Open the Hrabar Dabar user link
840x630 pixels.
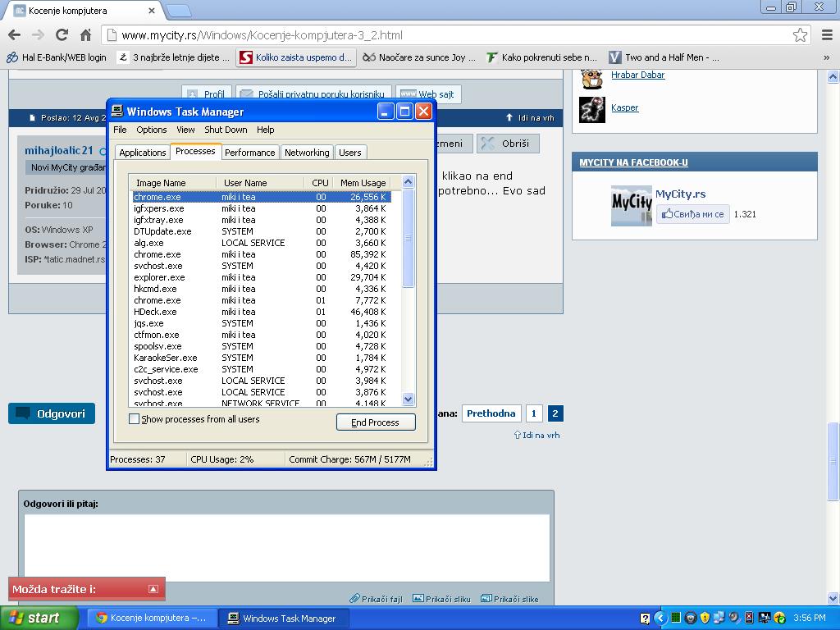[x=637, y=75]
